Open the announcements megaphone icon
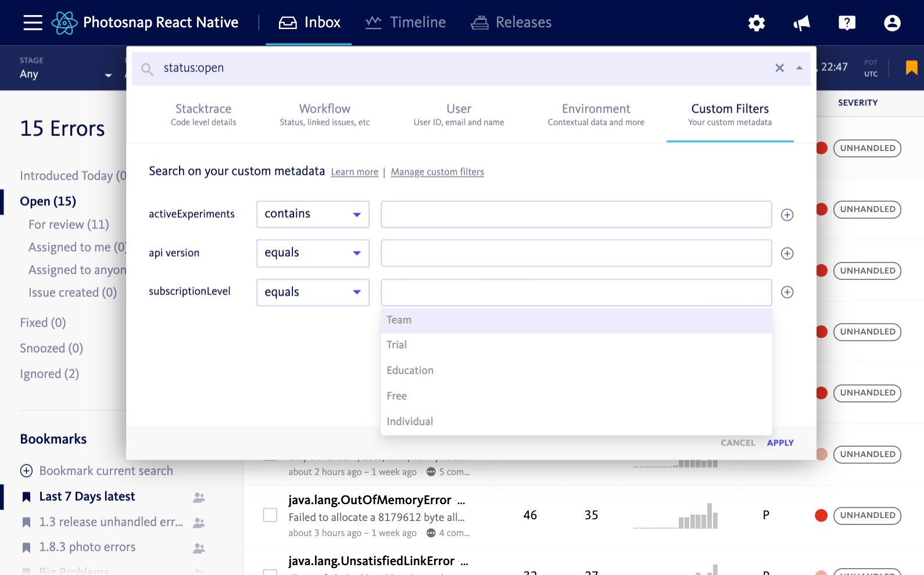The width and height of the screenshot is (924, 575). coord(801,23)
